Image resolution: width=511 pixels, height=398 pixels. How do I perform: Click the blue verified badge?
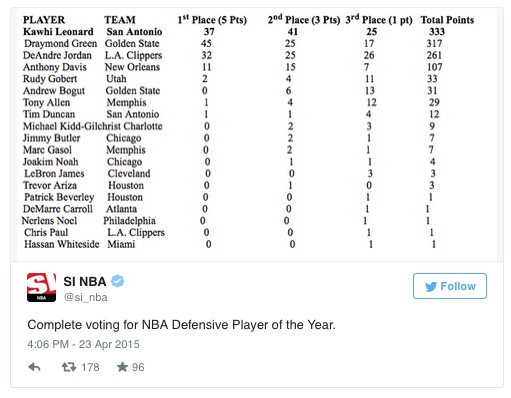pyautogui.click(x=117, y=281)
